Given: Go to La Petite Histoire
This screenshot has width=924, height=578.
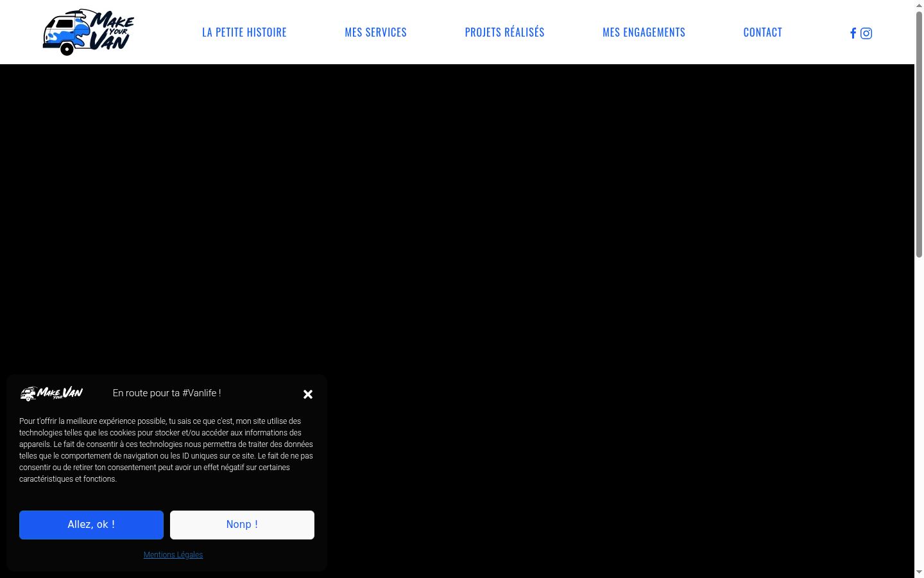Looking at the screenshot, I should [x=244, y=32].
